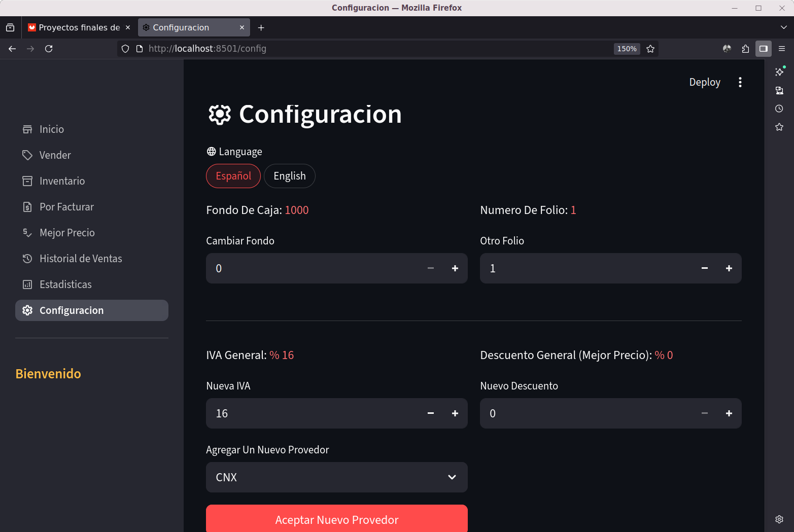Screen dimensions: 794x532
Task: Open the Streamlit three-dot options menu
Action: click(x=740, y=82)
